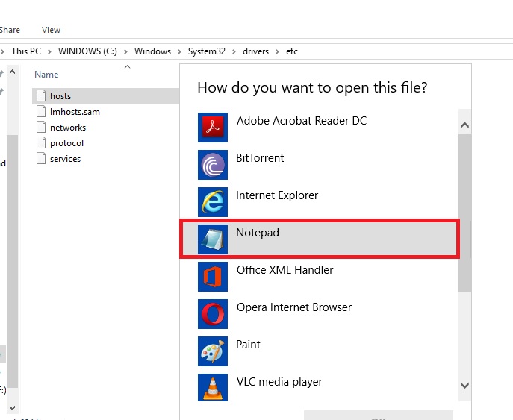Choose Internet Explorer label in list

277,195
